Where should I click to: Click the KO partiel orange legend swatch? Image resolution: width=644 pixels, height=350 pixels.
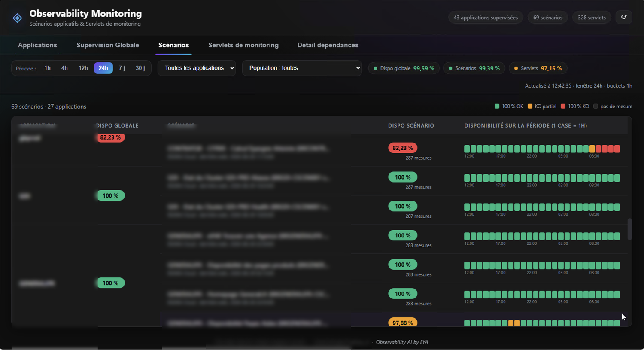(x=530, y=106)
